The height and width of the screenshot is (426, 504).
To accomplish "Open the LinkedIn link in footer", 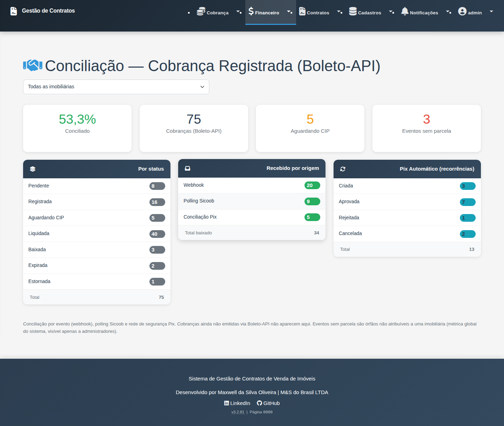I will tap(237, 403).
